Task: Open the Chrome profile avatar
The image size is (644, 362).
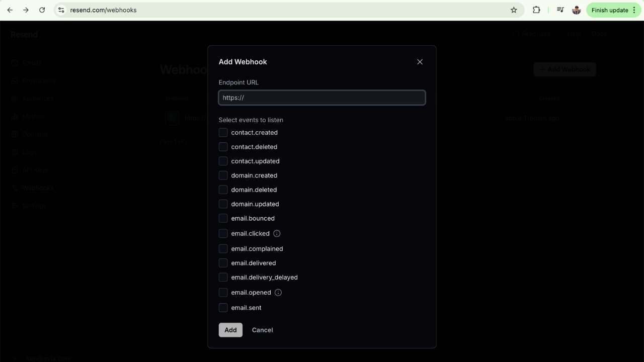Action: pos(577,10)
